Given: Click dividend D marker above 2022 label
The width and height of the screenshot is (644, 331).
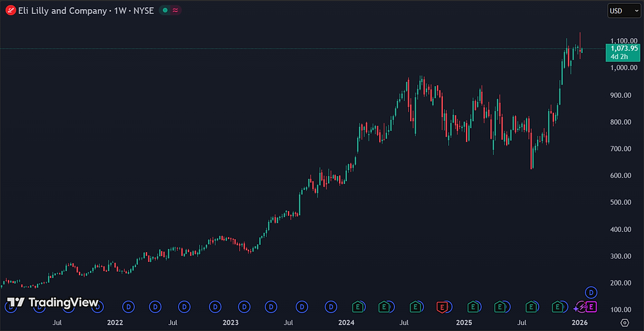Looking at the screenshot, I should coord(129,306).
